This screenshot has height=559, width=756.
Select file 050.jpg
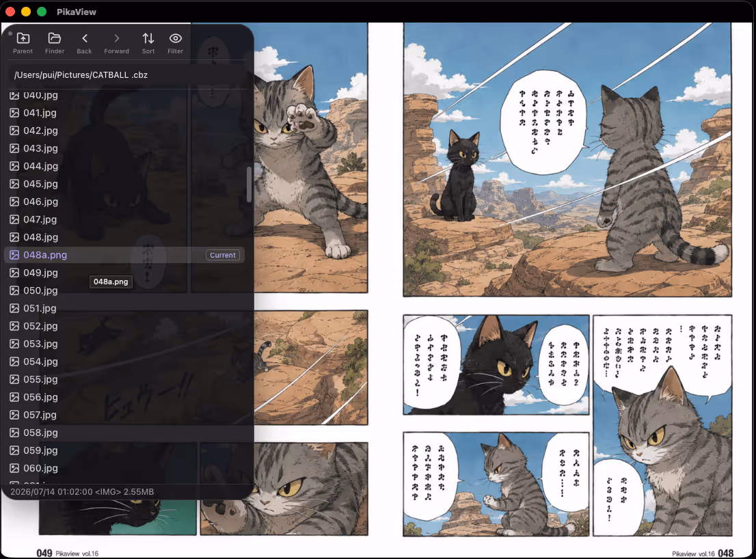tap(124, 290)
